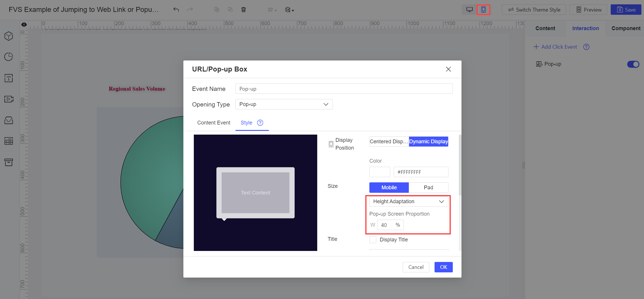
Task: Click the undo arrow icon
Action: (x=176, y=10)
